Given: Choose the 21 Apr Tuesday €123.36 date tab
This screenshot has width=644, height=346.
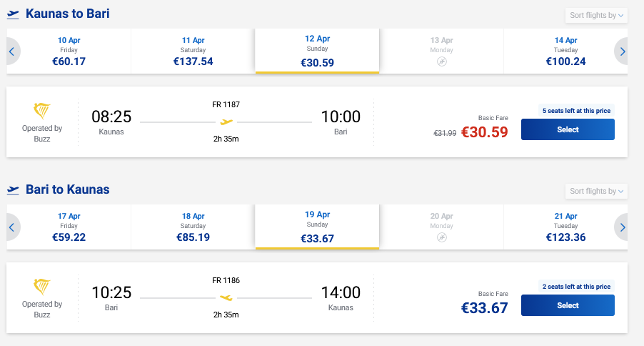Looking at the screenshot, I should click(x=565, y=227).
